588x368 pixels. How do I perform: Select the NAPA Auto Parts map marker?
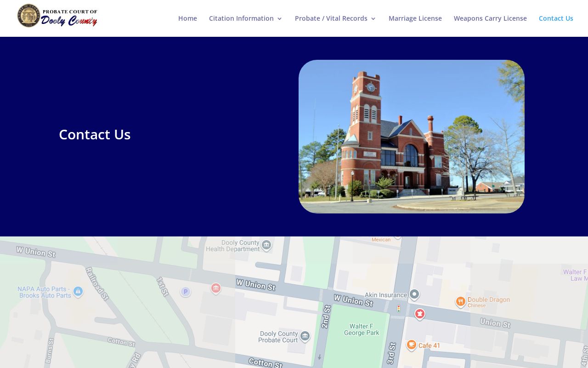(x=78, y=291)
